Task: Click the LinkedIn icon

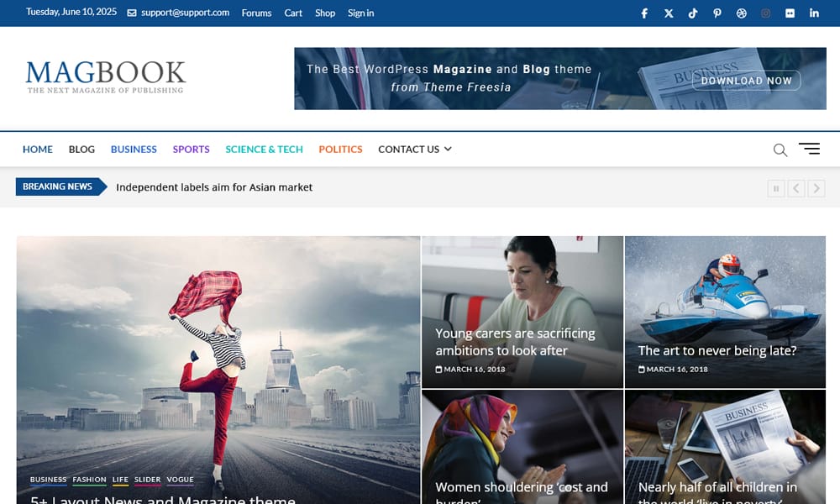Action: [x=814, y=13]
